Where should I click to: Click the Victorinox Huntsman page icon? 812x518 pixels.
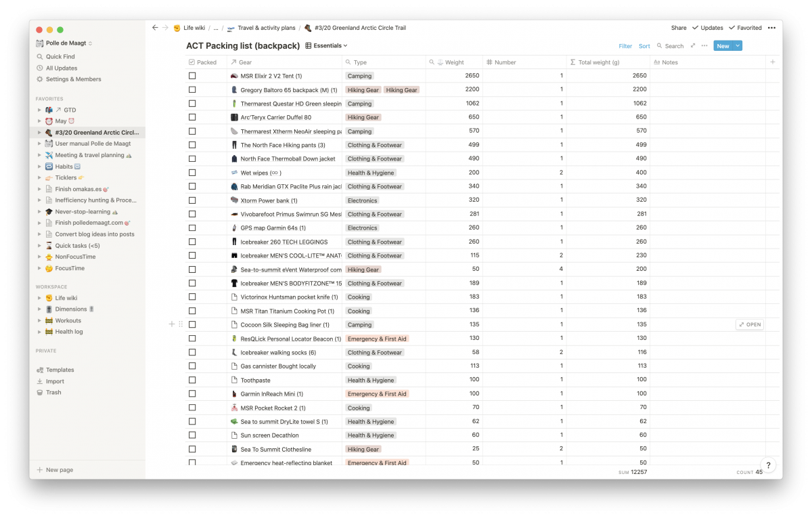point(234,297)
